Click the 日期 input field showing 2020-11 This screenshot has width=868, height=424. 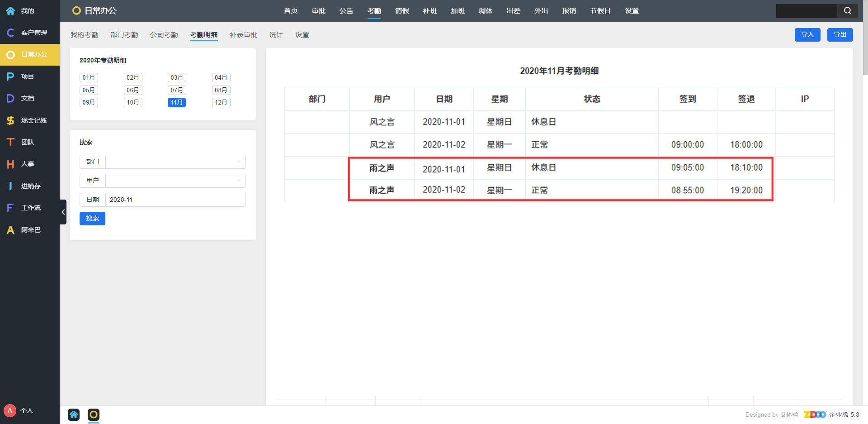coord(175,200)
